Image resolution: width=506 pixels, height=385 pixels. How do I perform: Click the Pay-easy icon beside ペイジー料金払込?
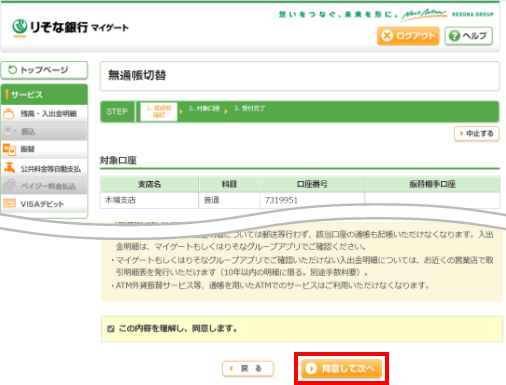[10, 185]
